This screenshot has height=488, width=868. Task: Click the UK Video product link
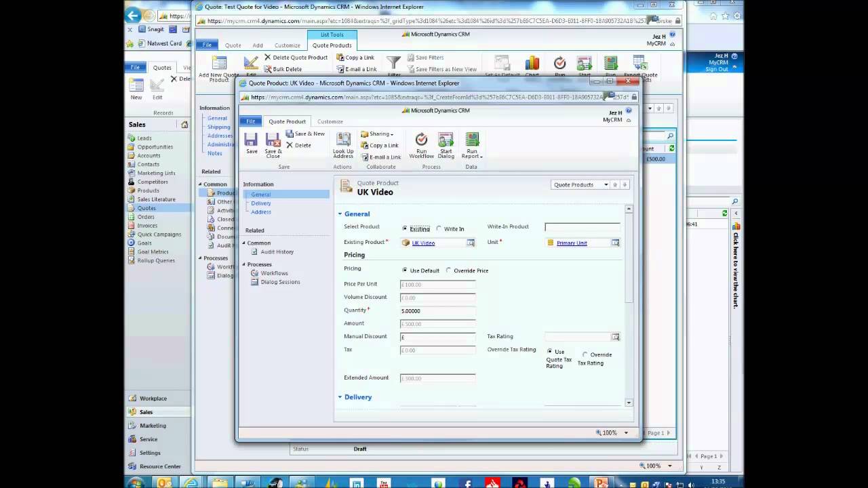tap(423, 243)
